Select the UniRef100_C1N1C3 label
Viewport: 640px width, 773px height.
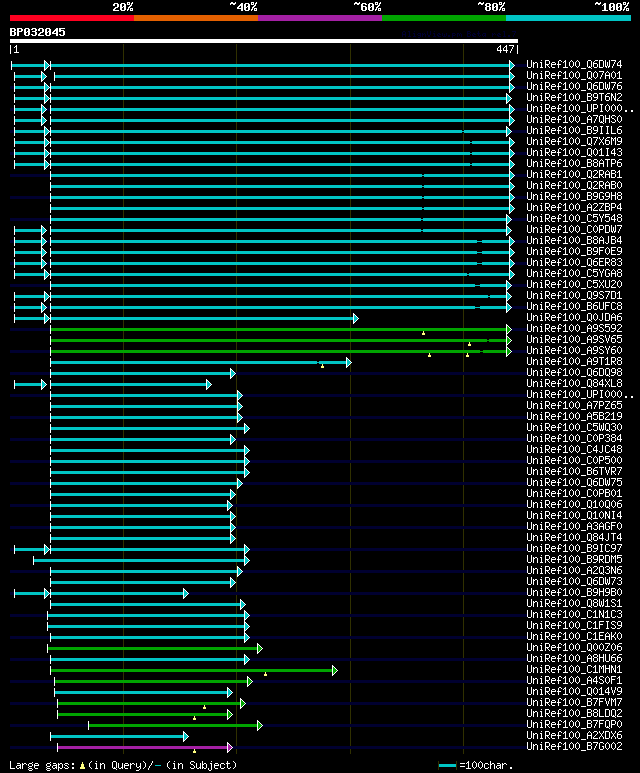(574, 614)
